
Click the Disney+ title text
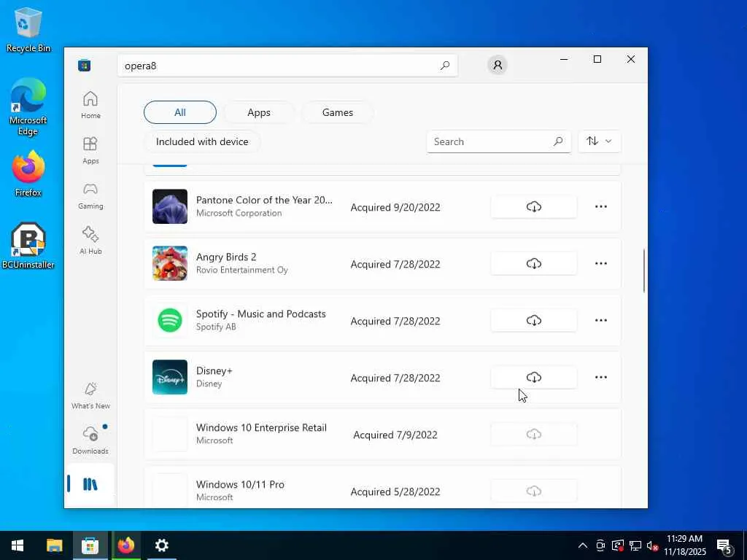click(214, 370)
